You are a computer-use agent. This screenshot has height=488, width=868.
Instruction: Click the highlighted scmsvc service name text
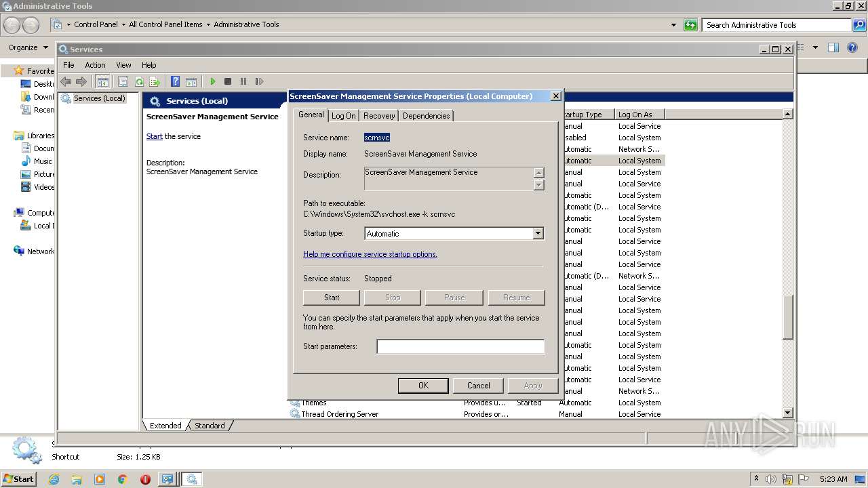pos(376,138)
